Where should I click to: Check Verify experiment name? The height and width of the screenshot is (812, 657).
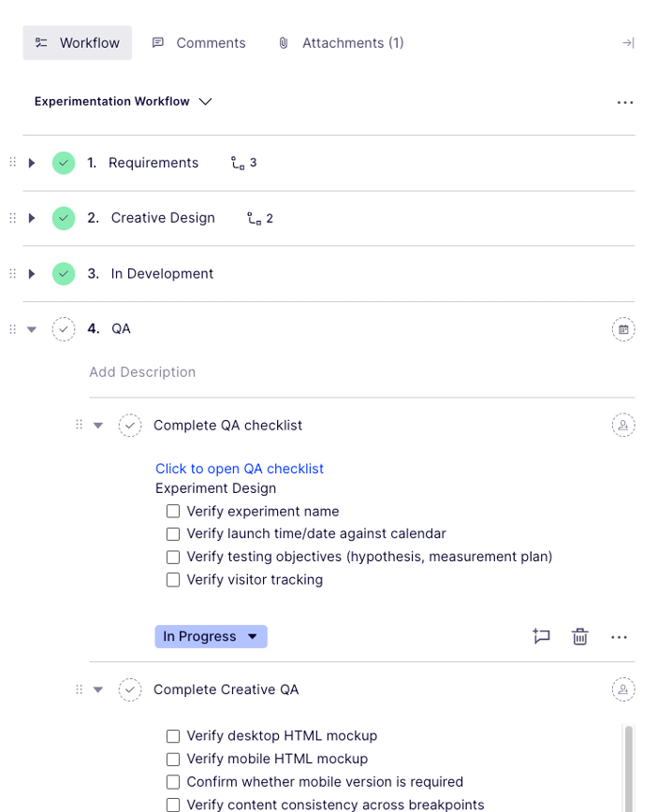tap(173, 512)
